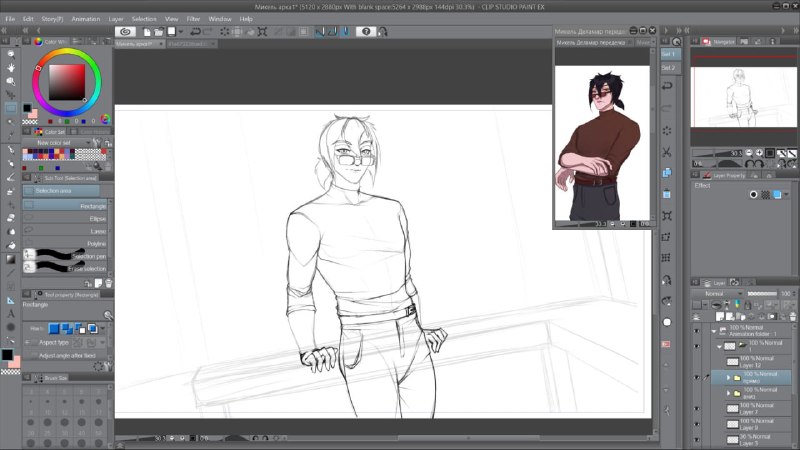Select the Text tool marked A
The width and height of the screenshot is (800, 450).
(11, 313)
